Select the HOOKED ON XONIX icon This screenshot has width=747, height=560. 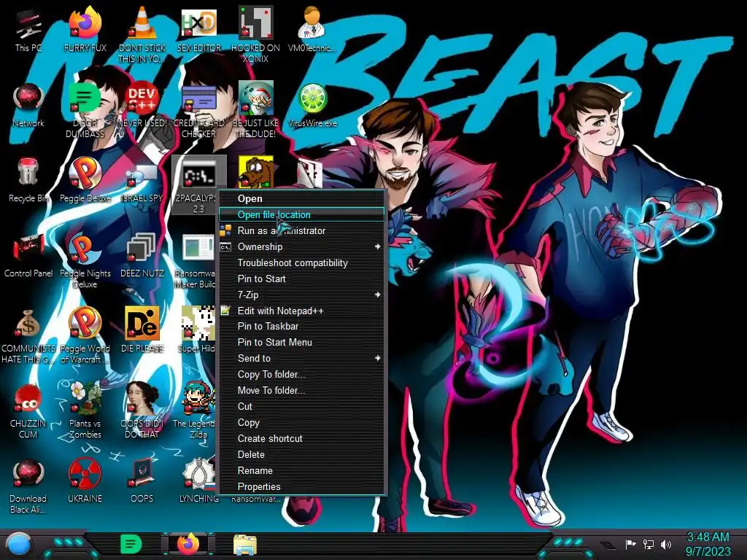pos(256,36)
